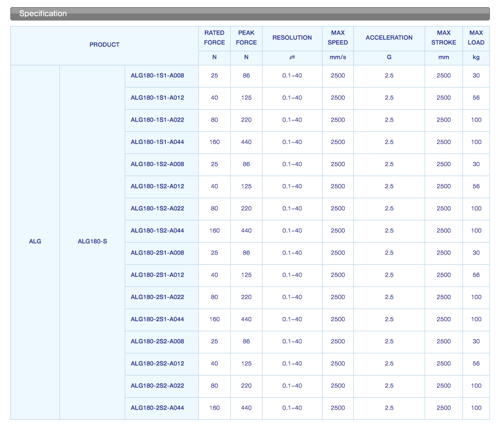Click the Specification section title bar

[250, 14]
